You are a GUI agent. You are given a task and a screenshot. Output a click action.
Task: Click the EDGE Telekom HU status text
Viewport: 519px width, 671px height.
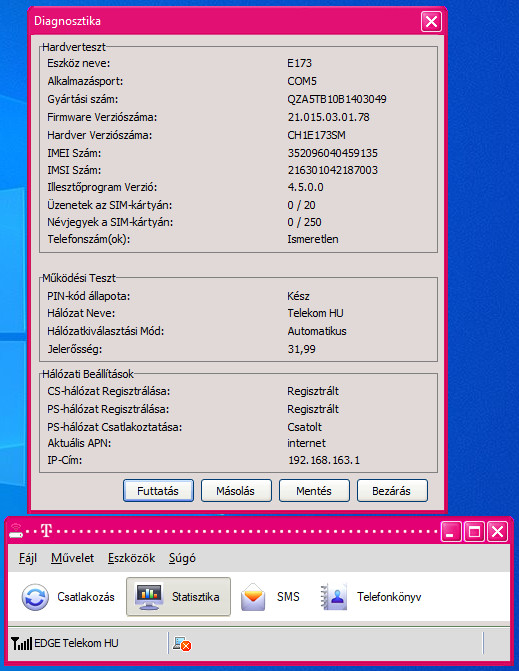[76, 643]
